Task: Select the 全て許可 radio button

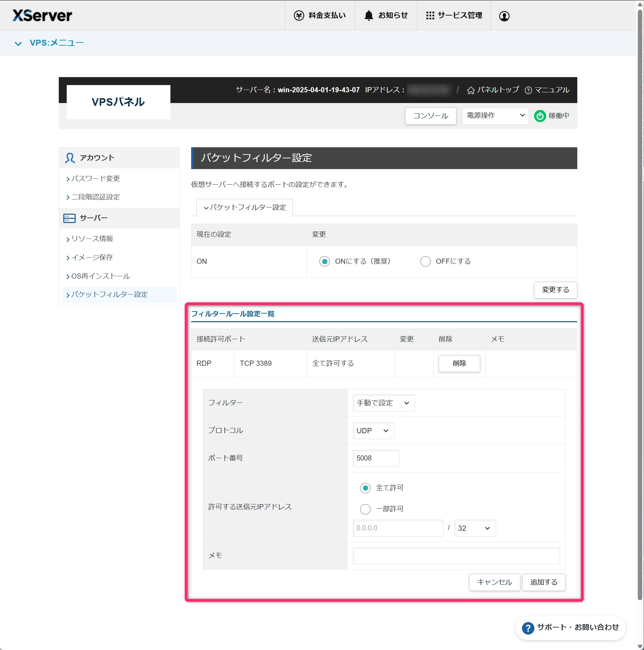Action: click(x=365, y=488)
